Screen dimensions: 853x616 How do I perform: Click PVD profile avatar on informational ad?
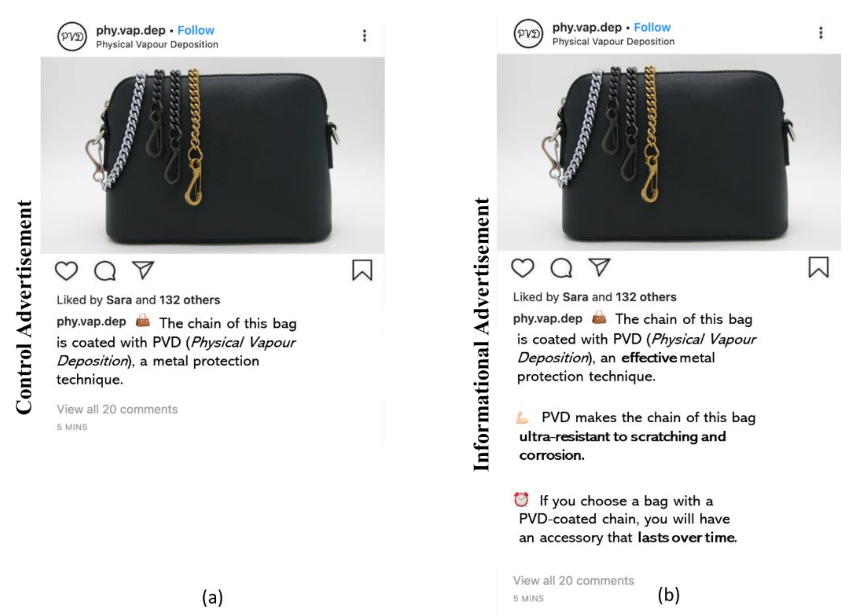[x=528, y=34]
